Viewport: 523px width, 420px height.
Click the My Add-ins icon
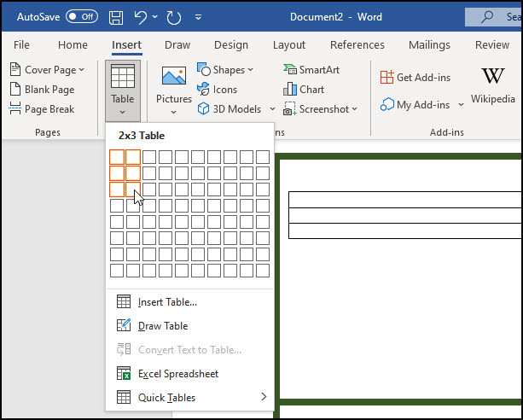[387, 105]
